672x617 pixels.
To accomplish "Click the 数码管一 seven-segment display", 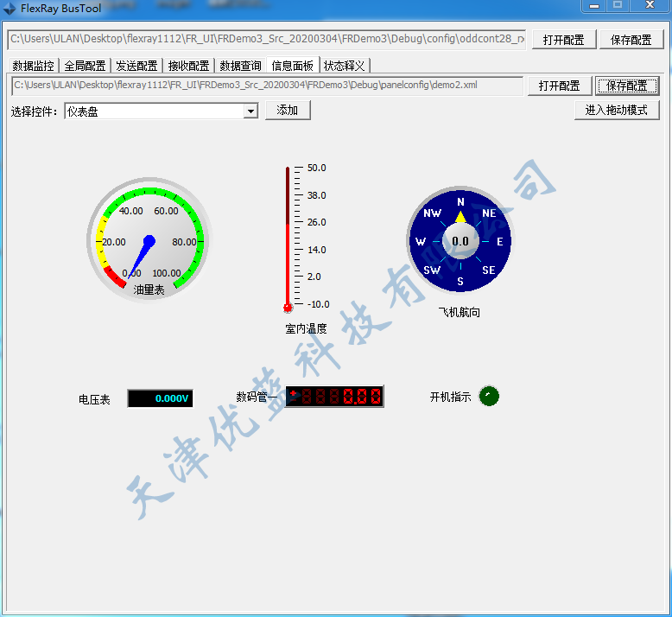I will click(x=334, y=396).
